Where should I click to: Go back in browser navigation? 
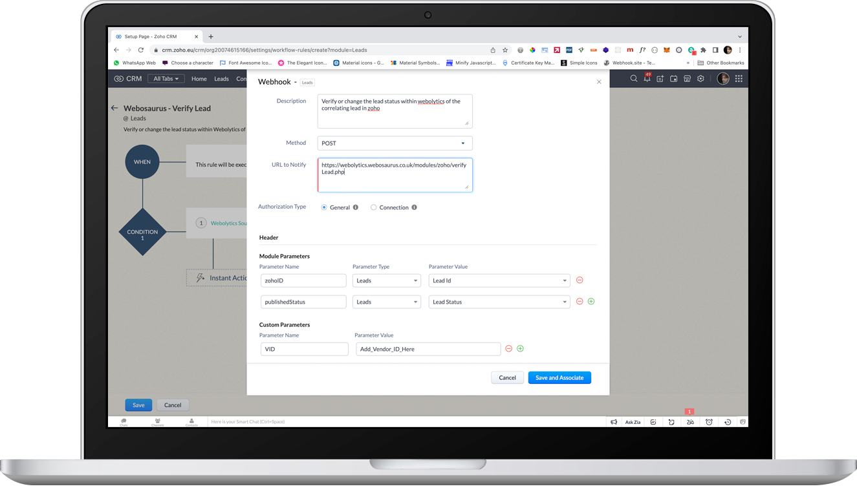(116, 50)
